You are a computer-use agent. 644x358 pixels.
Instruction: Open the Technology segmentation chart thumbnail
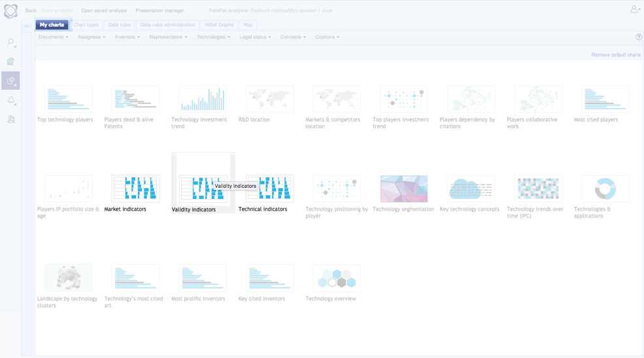tap(404, 189)
